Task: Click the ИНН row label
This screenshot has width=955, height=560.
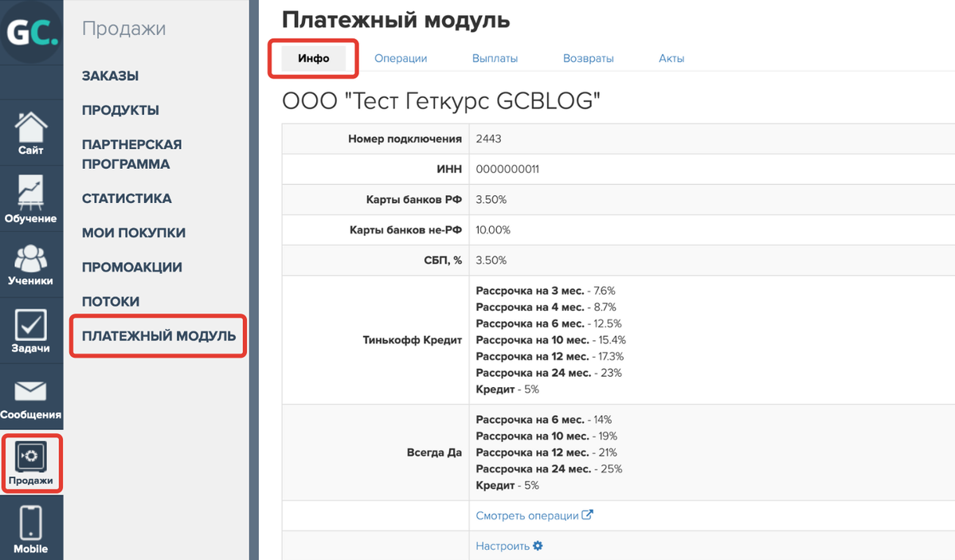Action: pos(449,170)
